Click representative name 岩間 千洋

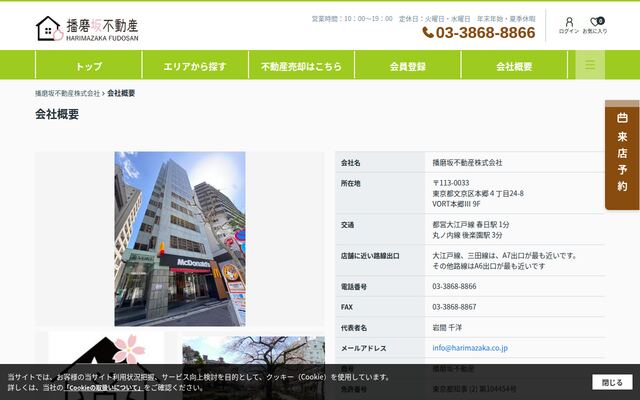[447, 327]
